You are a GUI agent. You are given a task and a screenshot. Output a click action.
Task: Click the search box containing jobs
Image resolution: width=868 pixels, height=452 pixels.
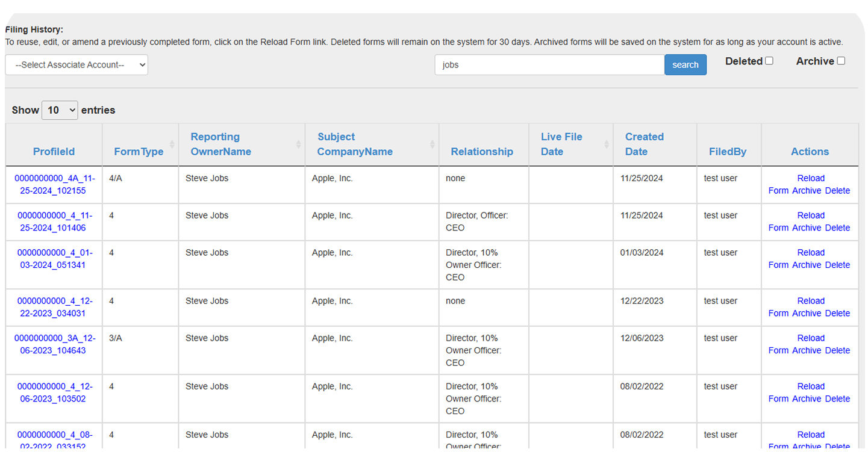tap(548, 64)
